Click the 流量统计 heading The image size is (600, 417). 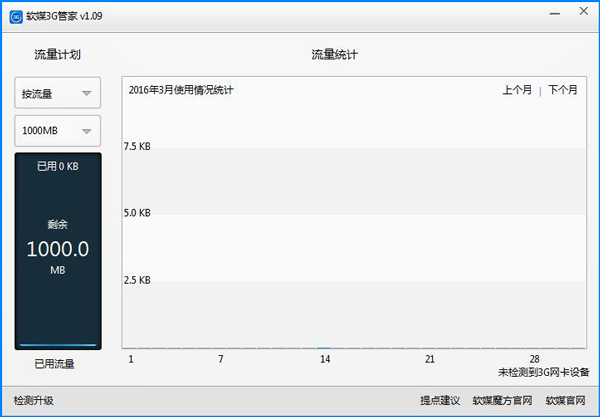(334, 55)
